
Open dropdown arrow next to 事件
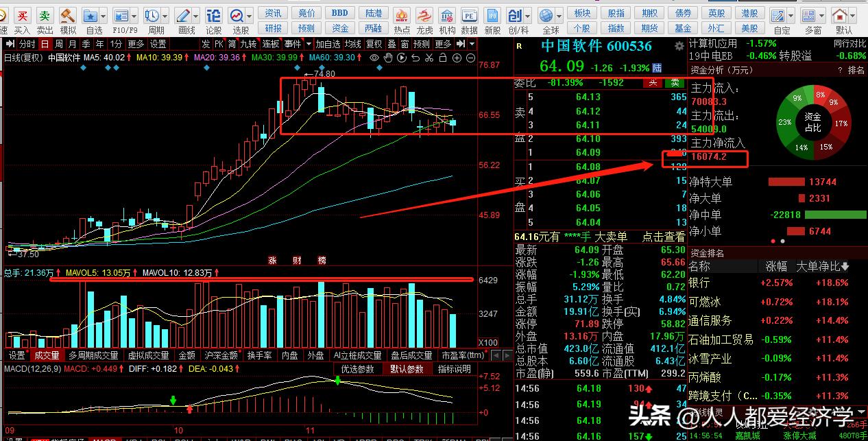[307, 44]
